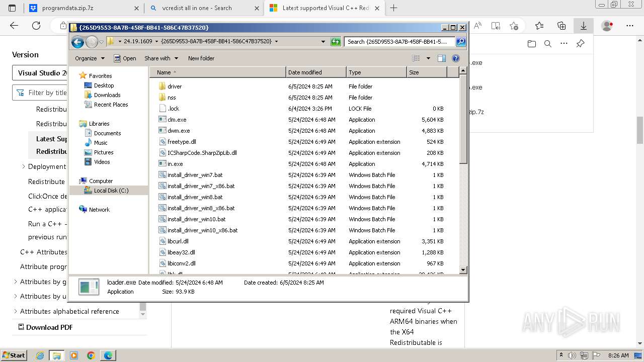The image size is (644, 362).
Task: Open browser Downloads icon
Action: coord(584,26)
